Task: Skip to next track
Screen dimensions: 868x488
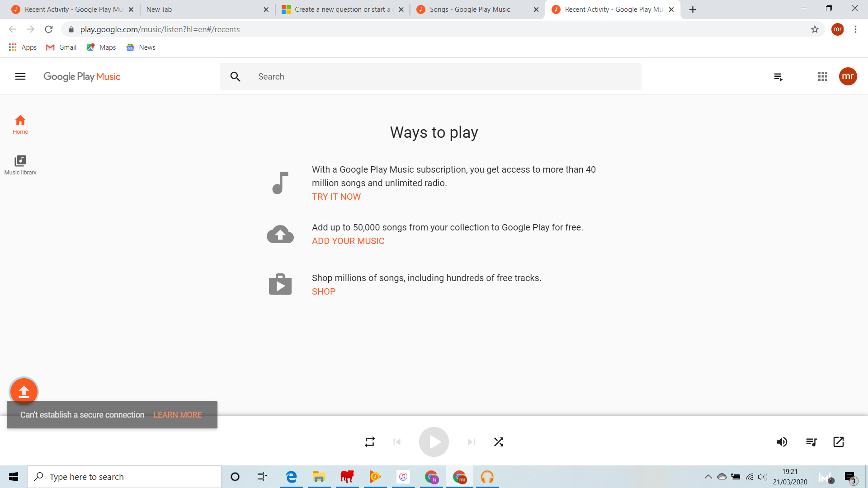Action: coord(471,442)
